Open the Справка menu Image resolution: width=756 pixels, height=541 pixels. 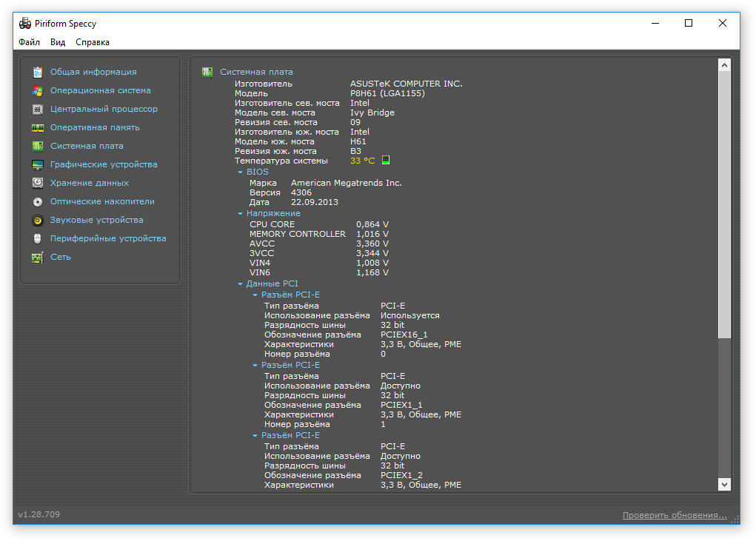tap(93, 42)
